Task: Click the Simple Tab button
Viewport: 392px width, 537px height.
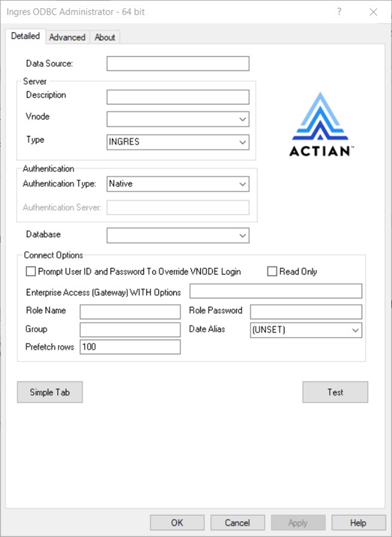Action: (x=50, y=392)
